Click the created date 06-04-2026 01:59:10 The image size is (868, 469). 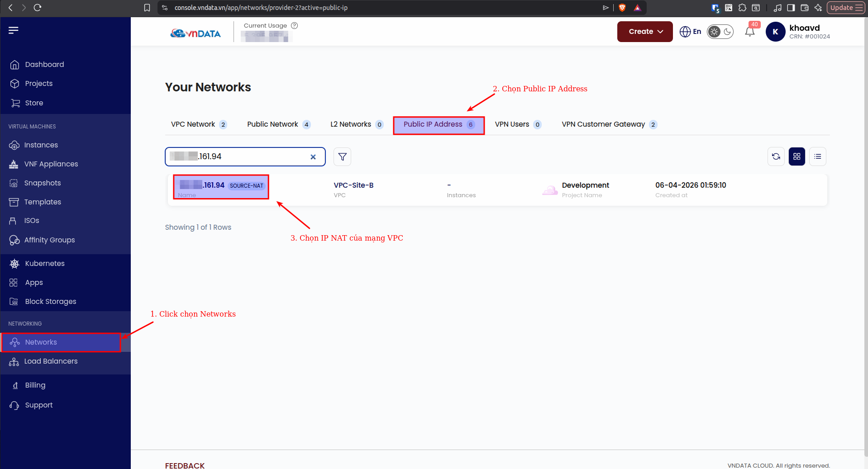(691, 185)
